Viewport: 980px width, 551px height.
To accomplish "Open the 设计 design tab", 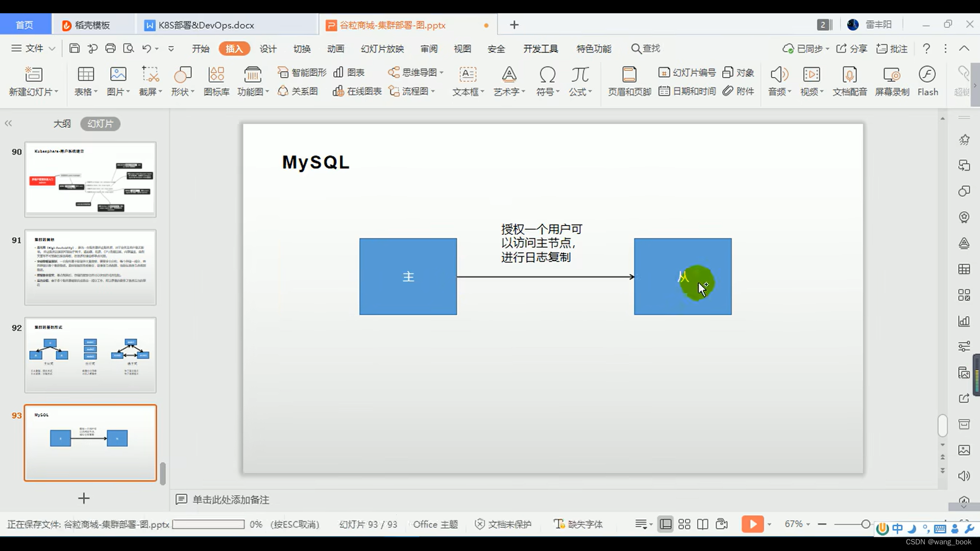I will coord(268,49).
